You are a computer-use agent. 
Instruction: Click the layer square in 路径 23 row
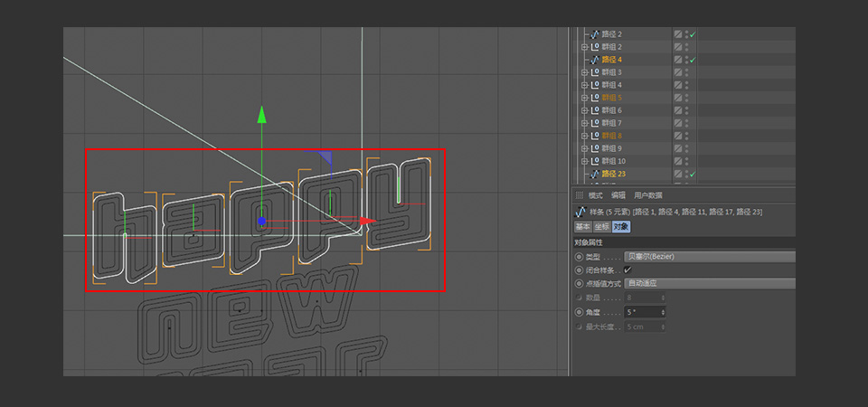678,175
